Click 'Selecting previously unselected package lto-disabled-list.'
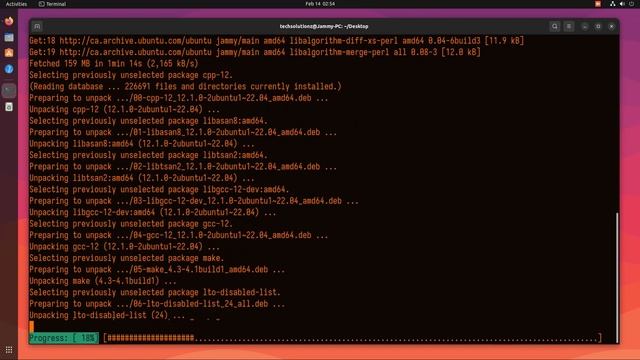The width and height of the screenshot is (640, 360). click(155, 292)
